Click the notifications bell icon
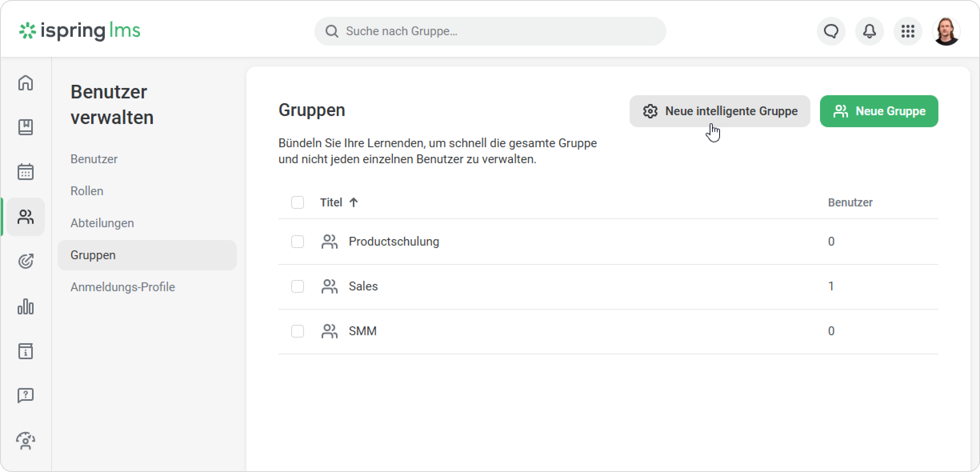Viewport: 980px width, 472px height. click(x=869, y=31)
